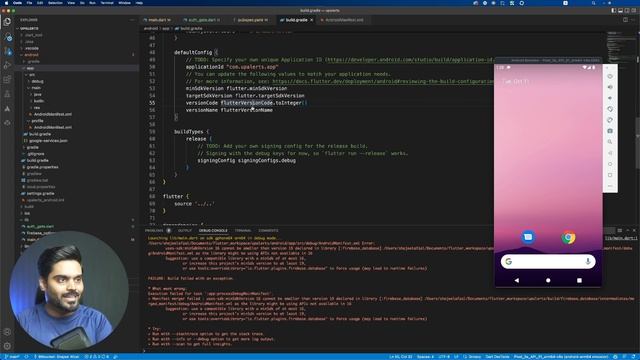This screenshot has height=360, width=640.
Task: Collapse the src folder in explorer
Action: [32, 75]
